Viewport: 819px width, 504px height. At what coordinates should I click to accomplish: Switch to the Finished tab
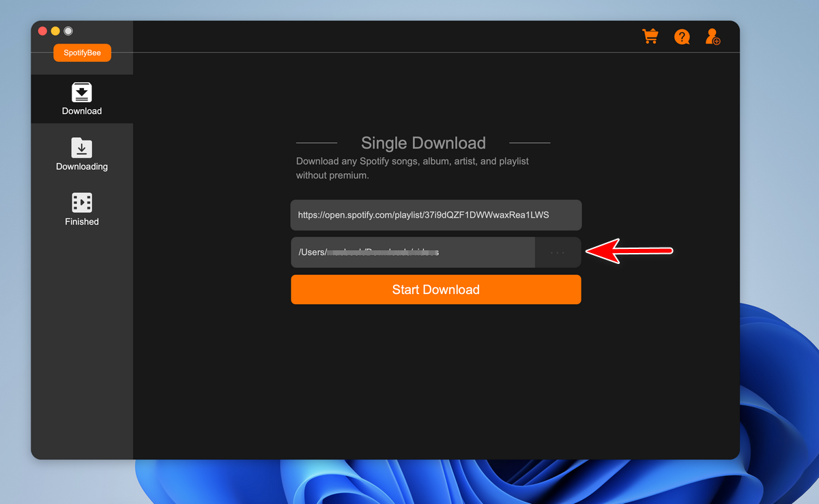(x=82, y=209)
